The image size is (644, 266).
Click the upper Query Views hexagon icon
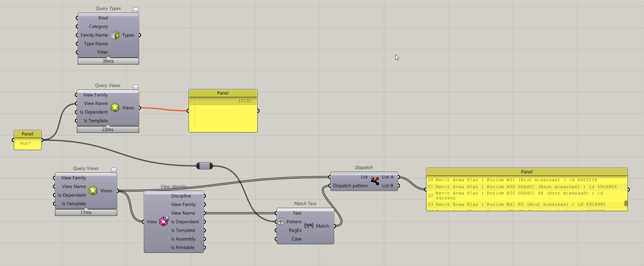[x=115, y=108]
